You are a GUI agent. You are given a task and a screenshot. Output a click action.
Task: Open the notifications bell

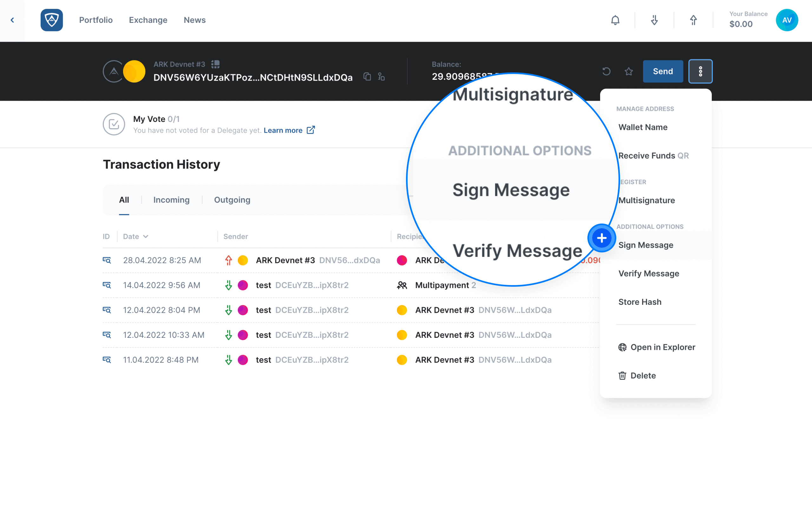tap(615, 20)
